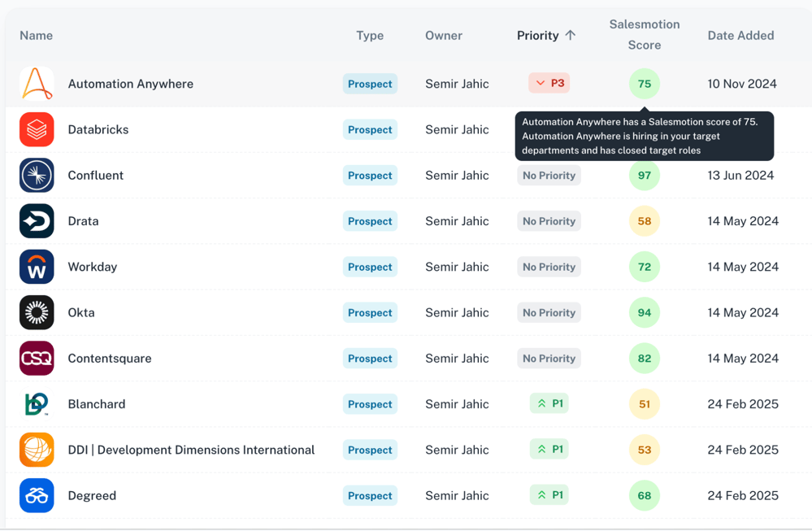This screenshot has height=531, width=812.
Task: Click owner Semir Jahic in Drata row
Action: pyautogui.click(x=457, y=221)
